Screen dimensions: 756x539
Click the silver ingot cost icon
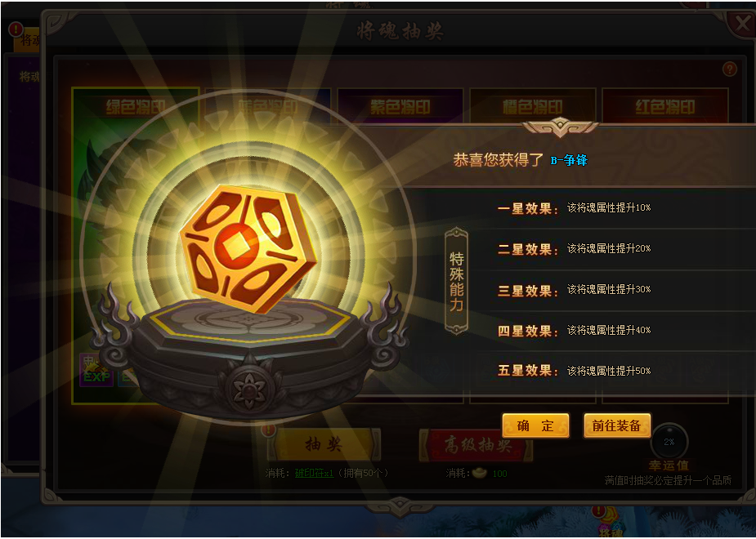pyautogui.click(x=479, y=473)
